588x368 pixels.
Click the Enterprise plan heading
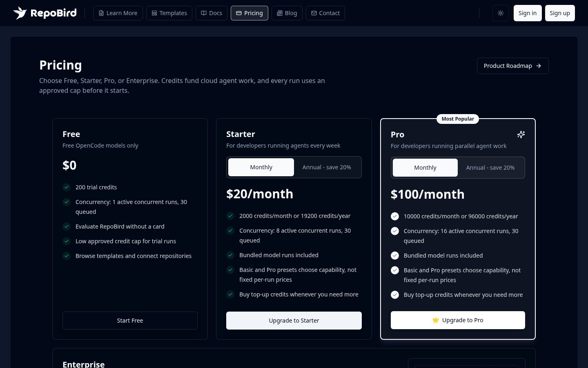click(x=83, y=364)
